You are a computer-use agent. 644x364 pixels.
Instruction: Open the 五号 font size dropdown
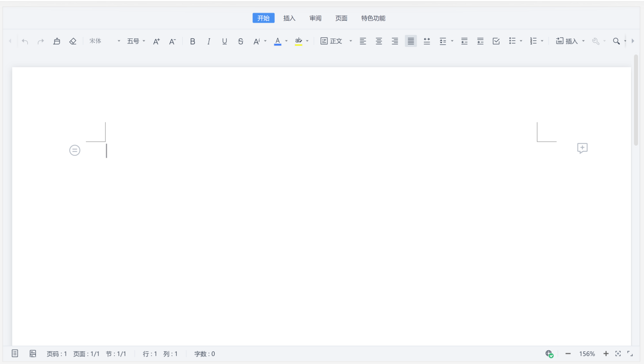coord(136,41)
